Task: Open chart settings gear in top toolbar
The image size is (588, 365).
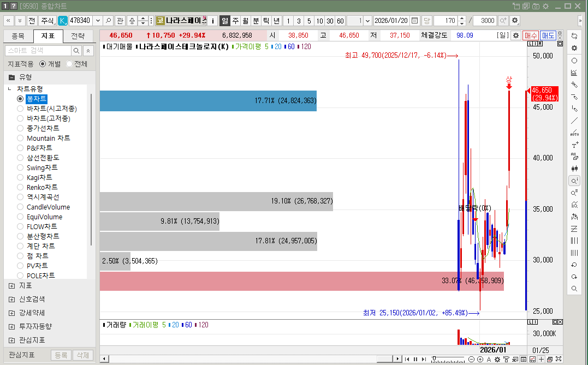Action: click(x=515, y=21)
